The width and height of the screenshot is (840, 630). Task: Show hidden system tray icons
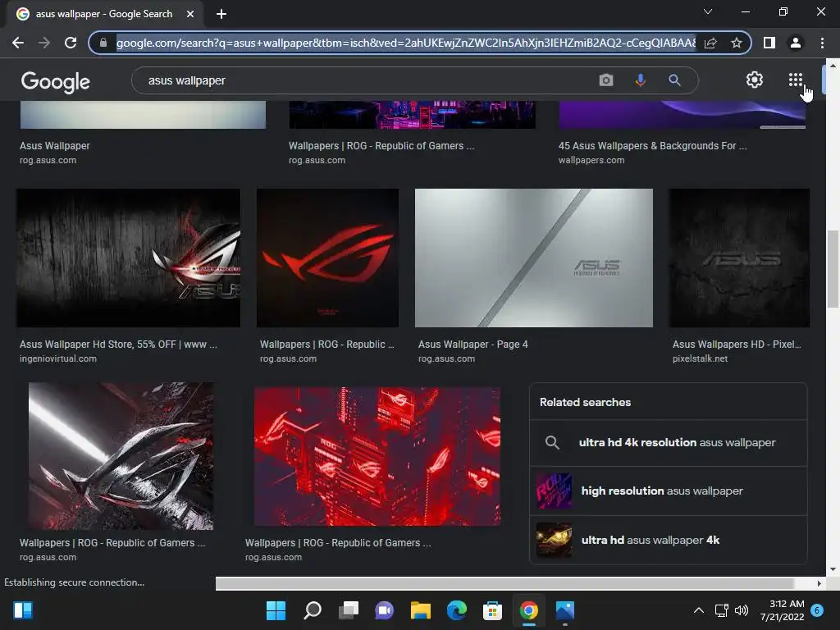tap(699, 610)
